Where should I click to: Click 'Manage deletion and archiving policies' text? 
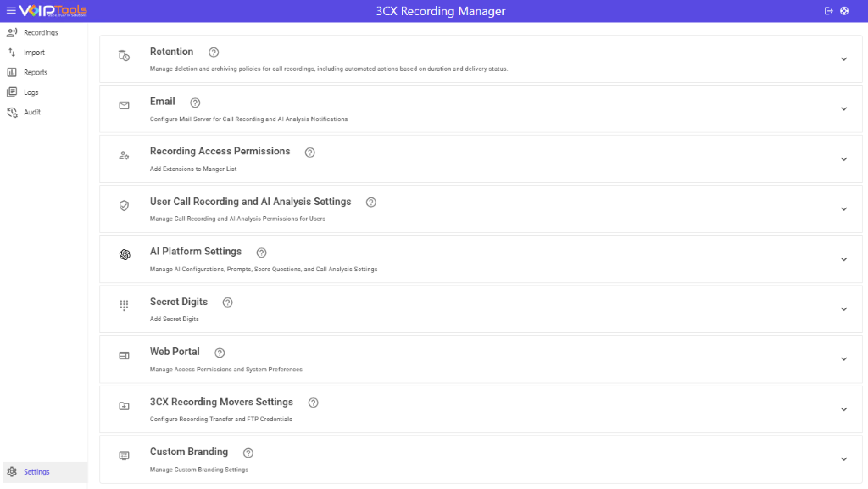pos(329,69)
